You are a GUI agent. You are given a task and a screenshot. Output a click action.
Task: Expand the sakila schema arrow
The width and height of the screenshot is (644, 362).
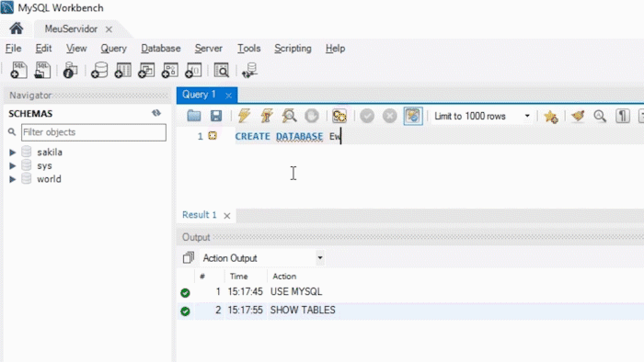pyautogui.click(x=12, y=153)
